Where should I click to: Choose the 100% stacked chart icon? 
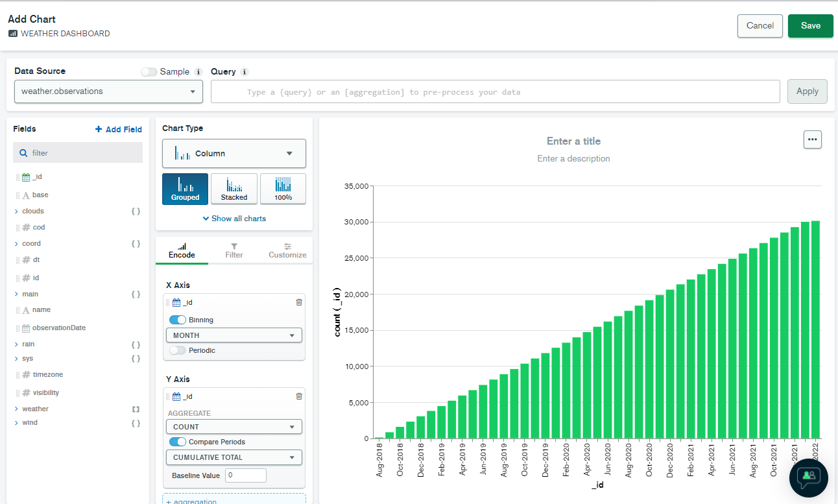click(x=283, y=189)
